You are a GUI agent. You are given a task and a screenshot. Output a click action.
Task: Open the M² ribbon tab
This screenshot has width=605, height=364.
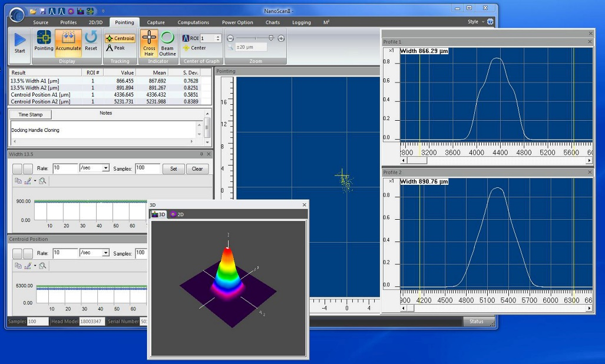[x=326, y=22]
